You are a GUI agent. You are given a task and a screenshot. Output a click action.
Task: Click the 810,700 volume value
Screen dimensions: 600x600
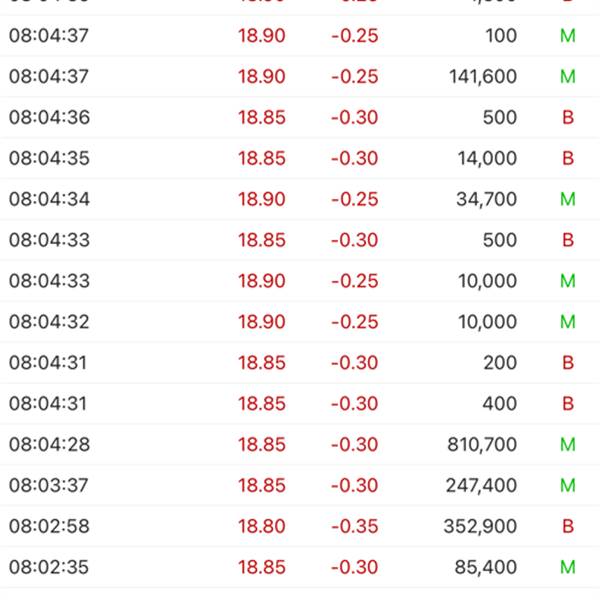tap(481, 444)
